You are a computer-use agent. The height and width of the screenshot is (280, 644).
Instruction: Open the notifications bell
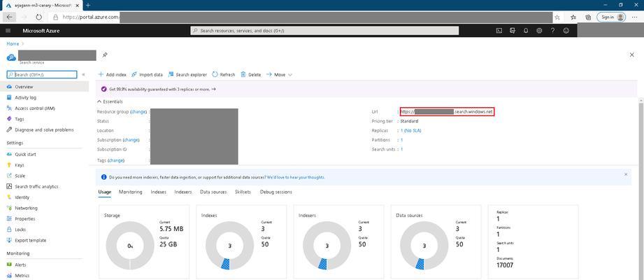pos(526,30)
